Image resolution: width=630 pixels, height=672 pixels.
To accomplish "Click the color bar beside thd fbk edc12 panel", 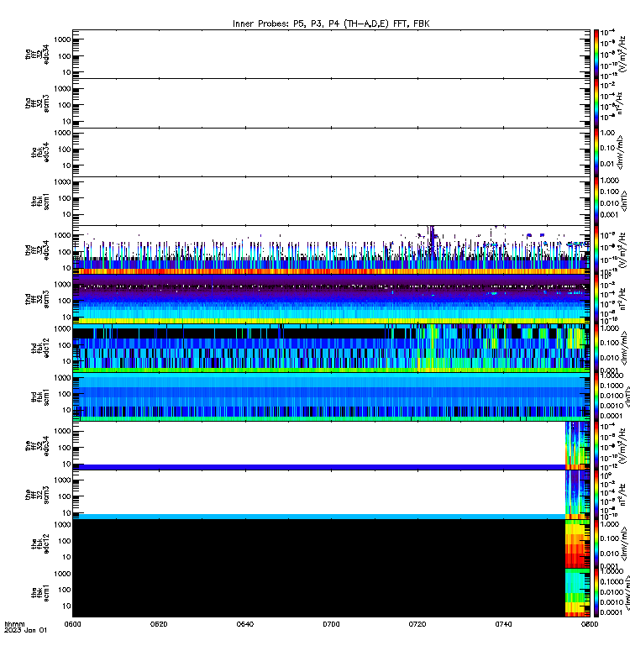I will click(596, 348).
